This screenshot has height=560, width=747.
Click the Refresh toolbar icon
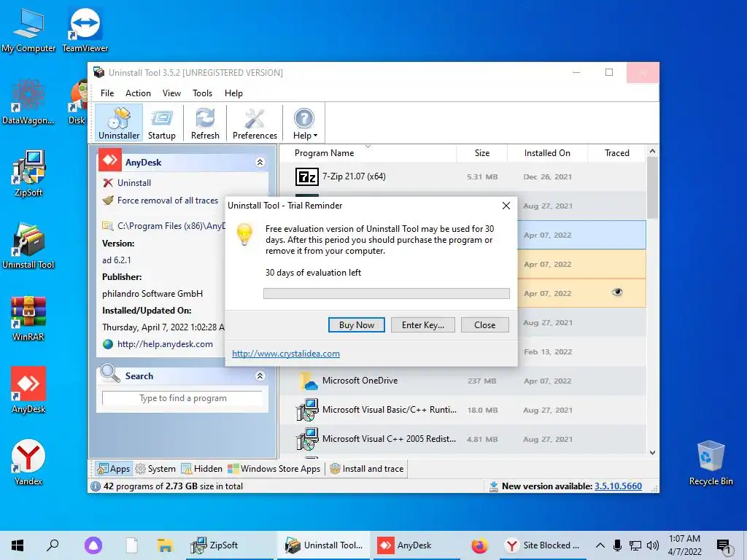205,122
